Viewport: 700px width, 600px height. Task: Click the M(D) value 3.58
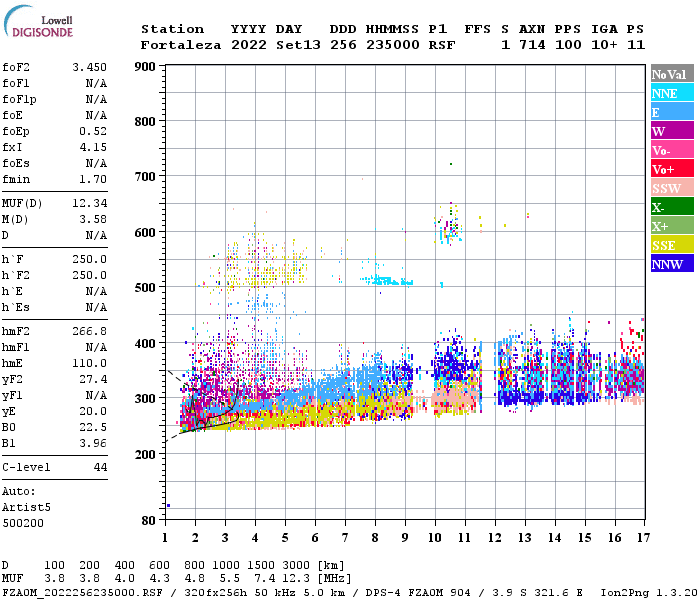[x=93, y=219]
